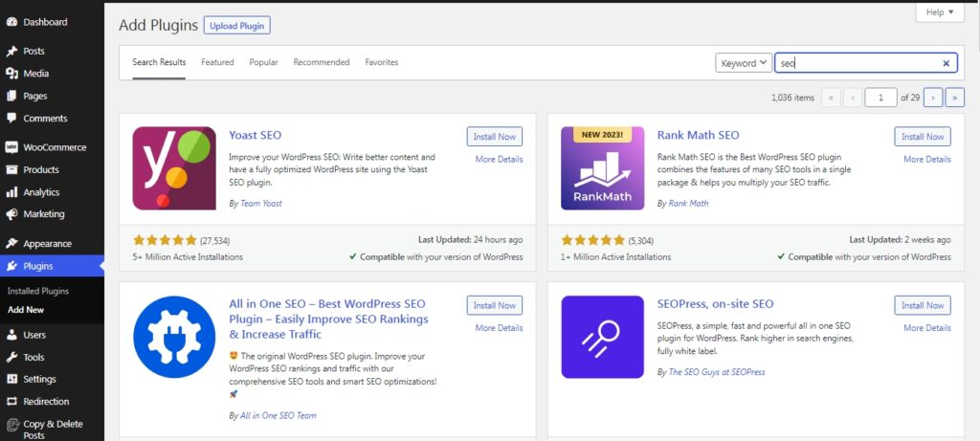Visit the Team Yoast author link
Screen dimensions: 980x441
(x=260, y=203)
